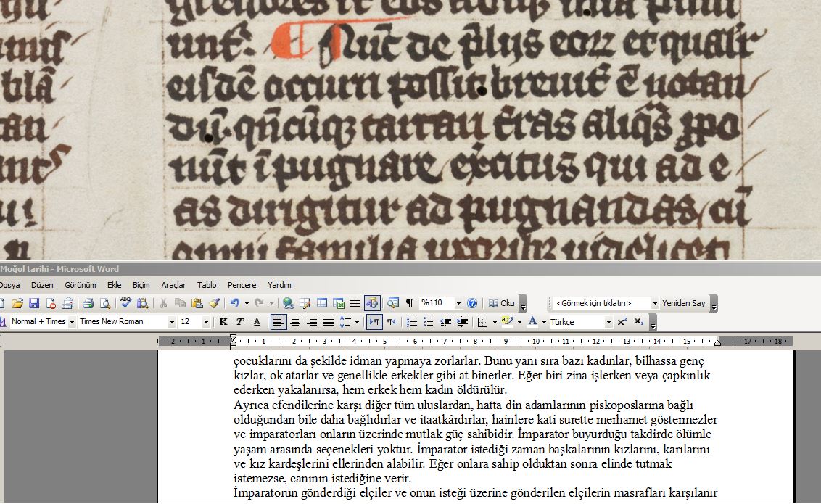Apply the yellow highlight color

tap(507, 321)
